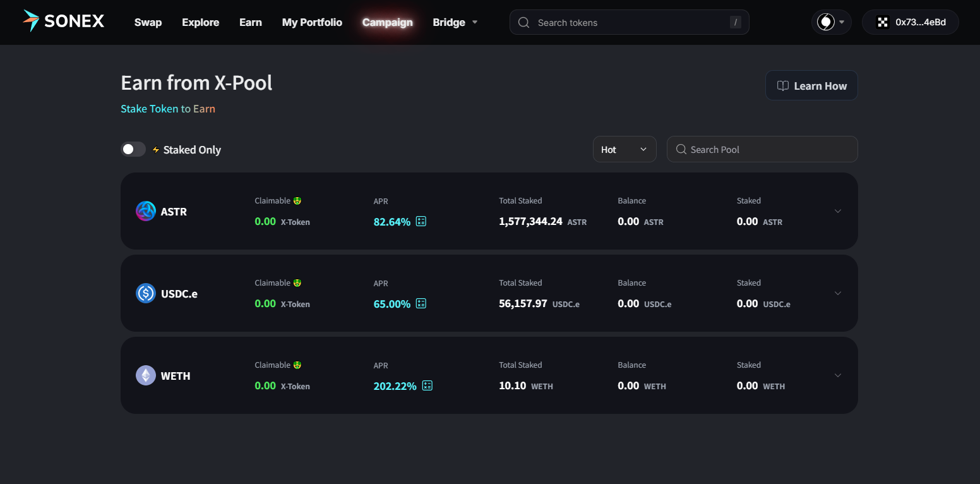Toggle the Staked Only switch
This screenshot has height=484, width=980.
[133, 149]
